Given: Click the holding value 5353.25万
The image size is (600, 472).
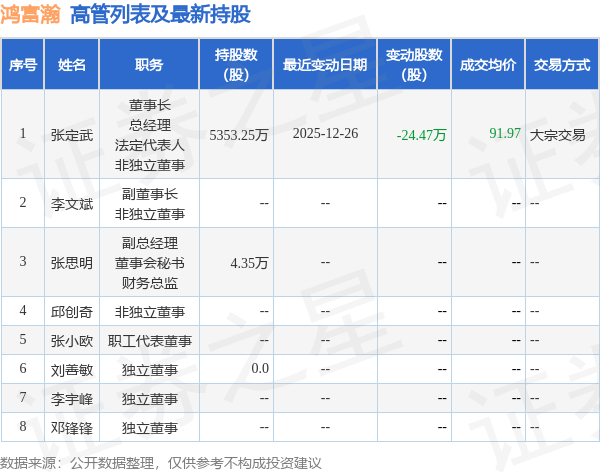Looking at the screenshot, I should coord(239,135).
